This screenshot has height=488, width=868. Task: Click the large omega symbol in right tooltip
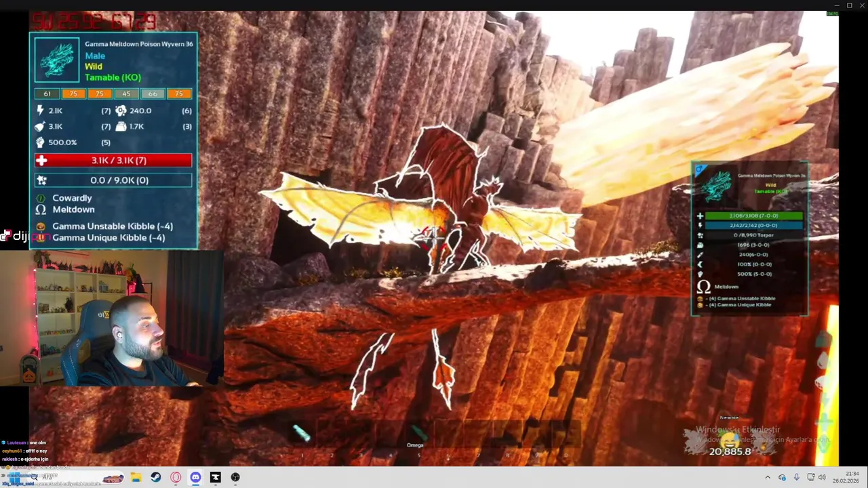pos(704,287)
